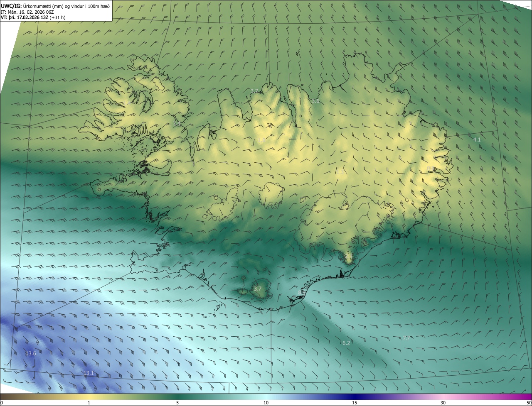Select the 3.7 label on the southern glacier

point(258,289)
